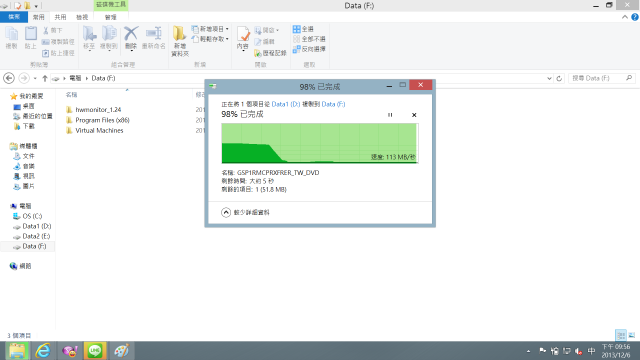640x360 pixels.
Task: Open the address bar history dropdown
Action: (x=549, y=78)
